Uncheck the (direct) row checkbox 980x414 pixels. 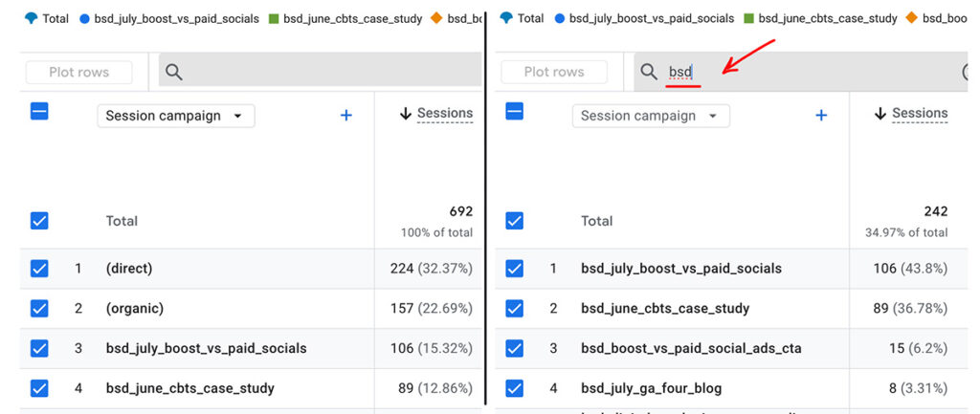pyautogui.click(x=39, y=269)
